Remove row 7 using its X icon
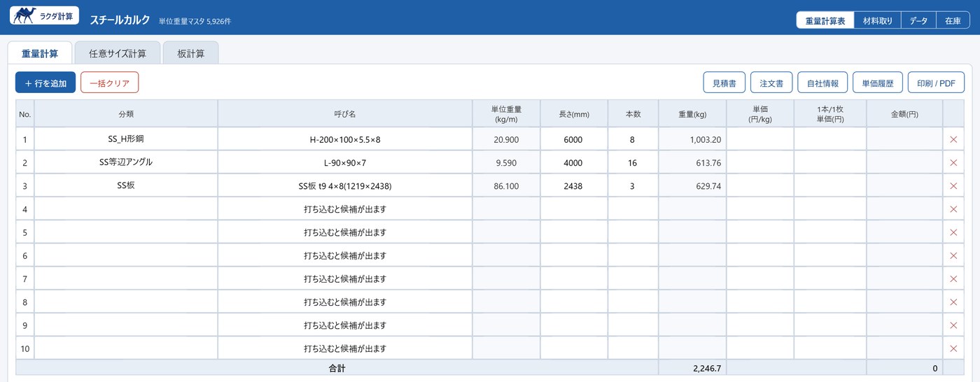The height and width of the screenshot is (382, 980). point(953,279)
